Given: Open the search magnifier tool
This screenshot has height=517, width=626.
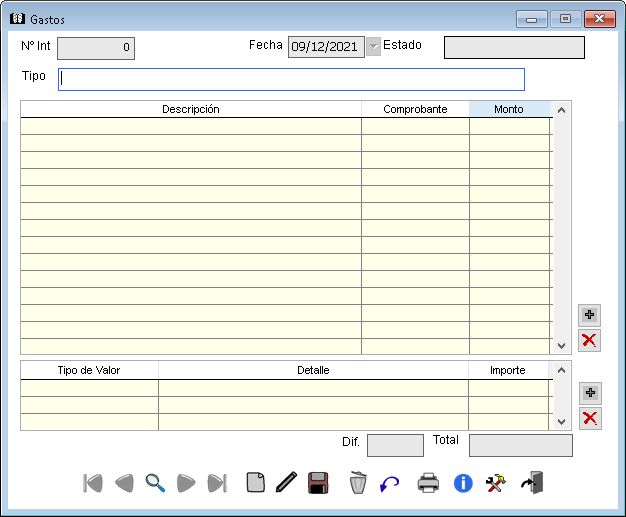Looking at the screenshot, I should click(155, 483).
